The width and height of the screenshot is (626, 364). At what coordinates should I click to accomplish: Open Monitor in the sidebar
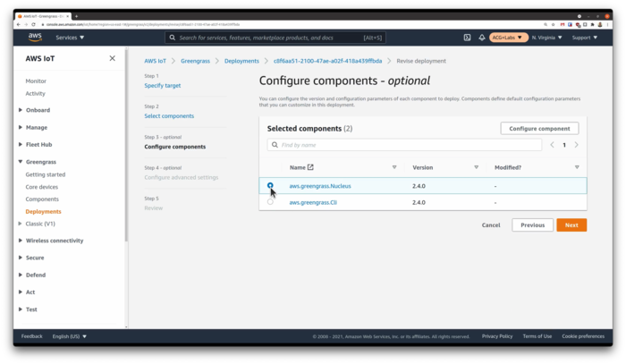[x=36, y=81]
